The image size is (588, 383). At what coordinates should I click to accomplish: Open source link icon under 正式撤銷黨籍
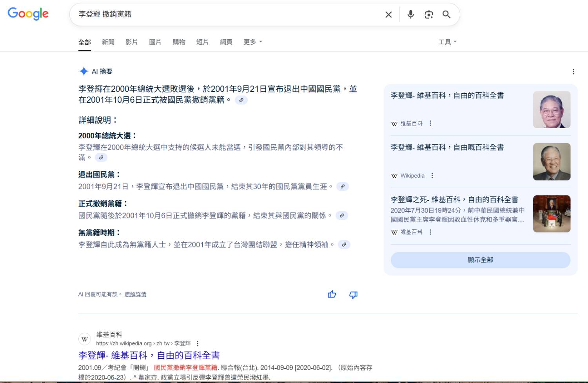tap(342, 216)
